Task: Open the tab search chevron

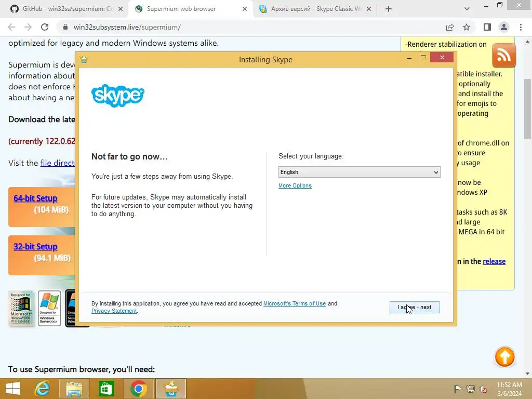Action: (467, 9)
